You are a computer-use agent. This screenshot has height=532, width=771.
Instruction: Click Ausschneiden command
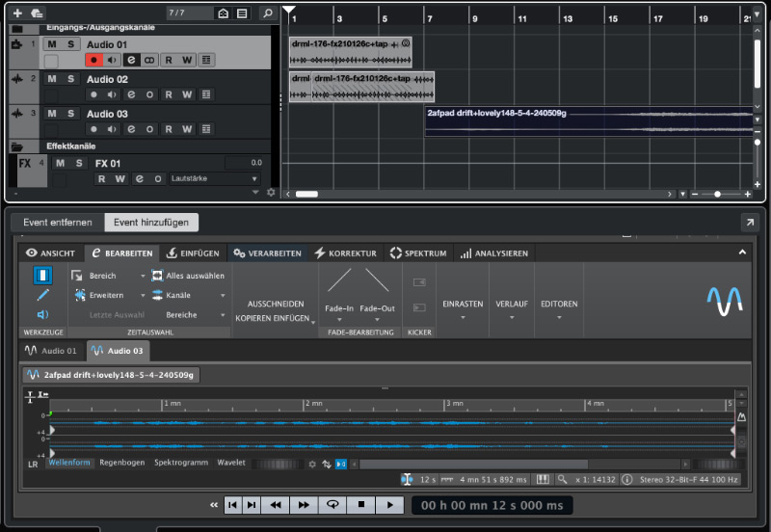click(276, 304)
